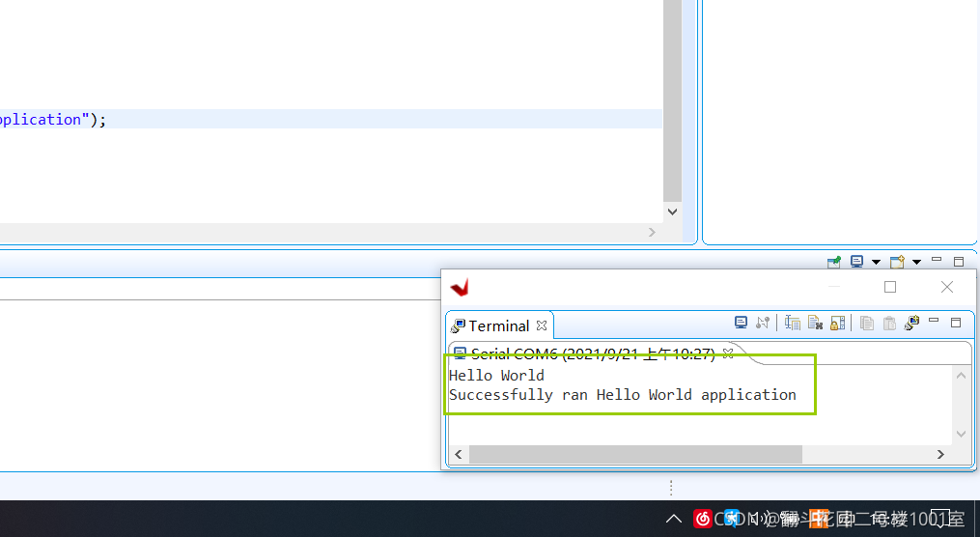Expand the Display Selected Console dropdown arrow

pos(876,262)
